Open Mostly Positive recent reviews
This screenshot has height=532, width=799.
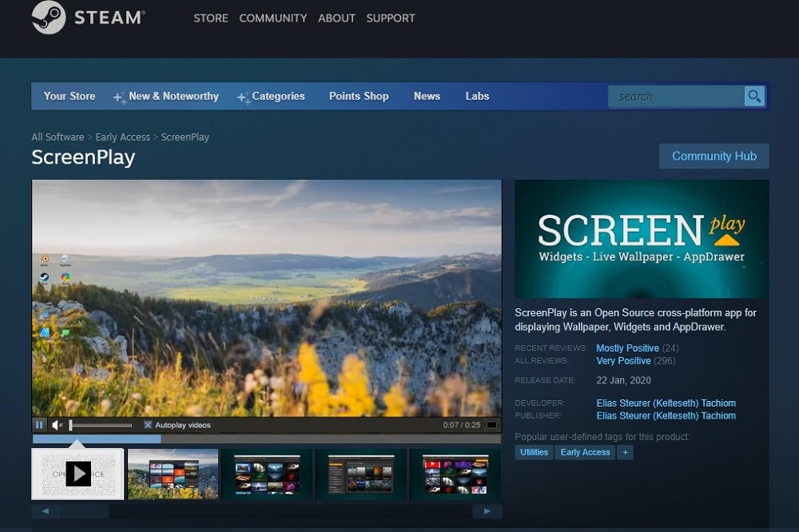(628, 348)
